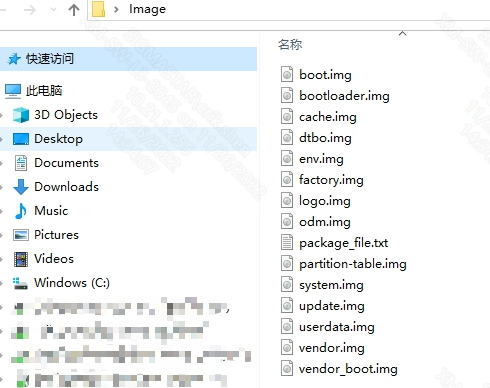Click the package_file.txt text document icon

click(x=287, y=242)
